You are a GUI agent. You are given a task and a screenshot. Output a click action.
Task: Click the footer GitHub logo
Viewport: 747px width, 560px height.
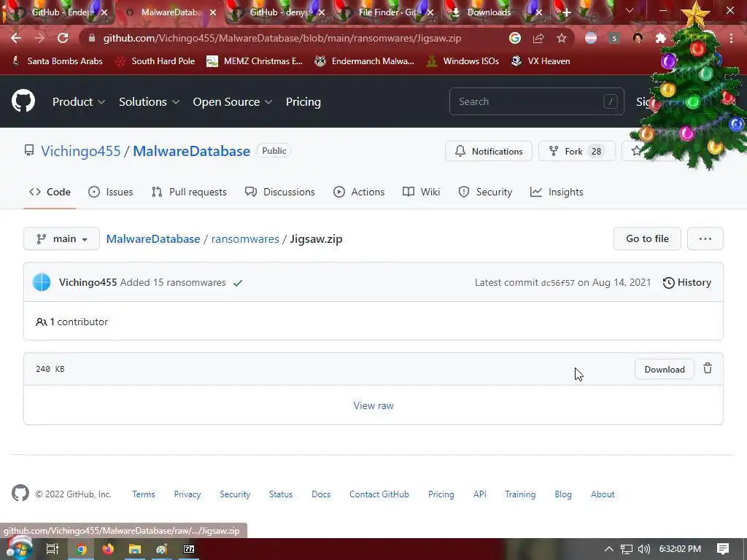point(20,494)
